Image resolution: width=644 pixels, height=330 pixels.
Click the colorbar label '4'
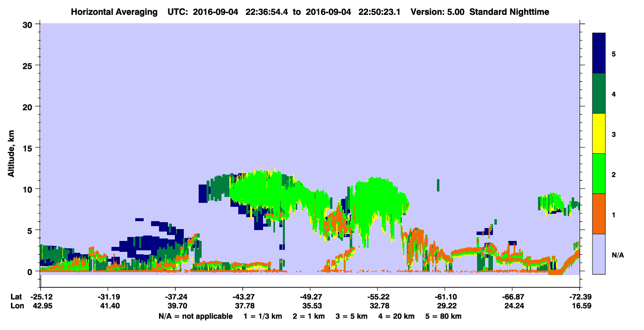614,94
